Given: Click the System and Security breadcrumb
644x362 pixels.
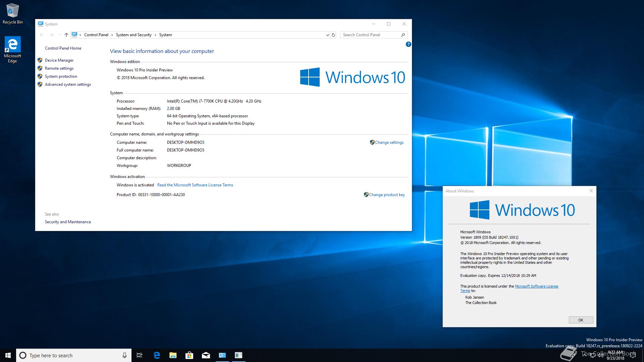Looking at the screenshot, I should [134, 35].
